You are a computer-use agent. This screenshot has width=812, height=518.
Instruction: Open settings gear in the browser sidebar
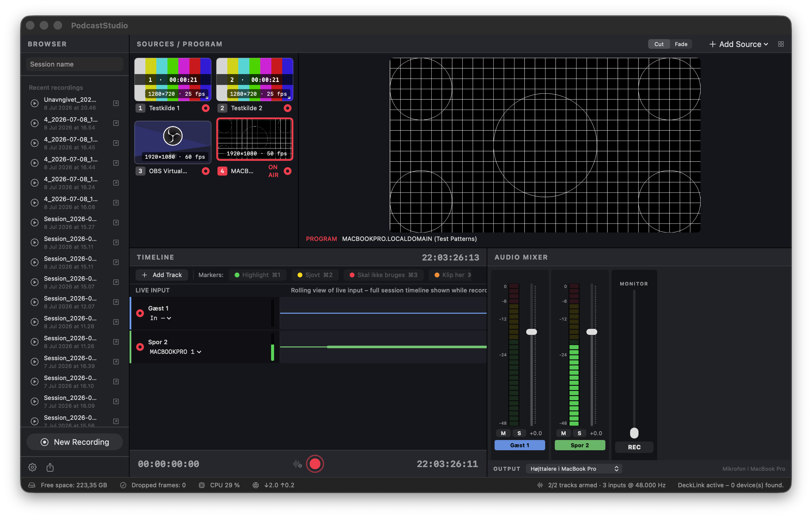pyautogui.click(x=32, y=467)
